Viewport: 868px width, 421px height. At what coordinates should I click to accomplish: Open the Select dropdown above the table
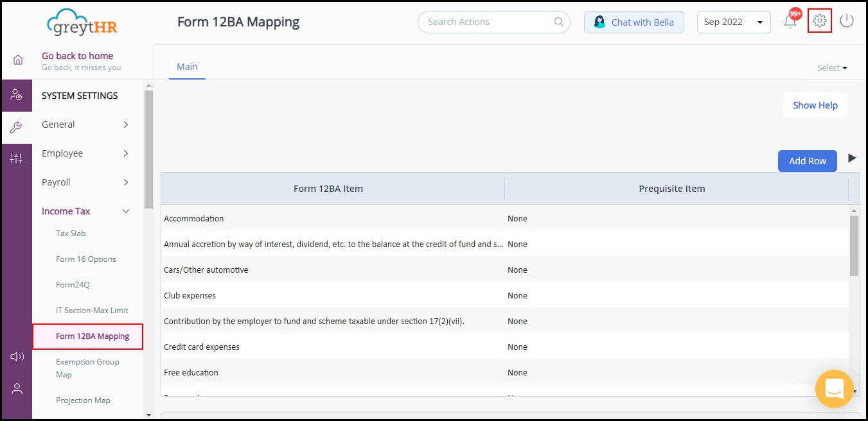click(831, 67)
